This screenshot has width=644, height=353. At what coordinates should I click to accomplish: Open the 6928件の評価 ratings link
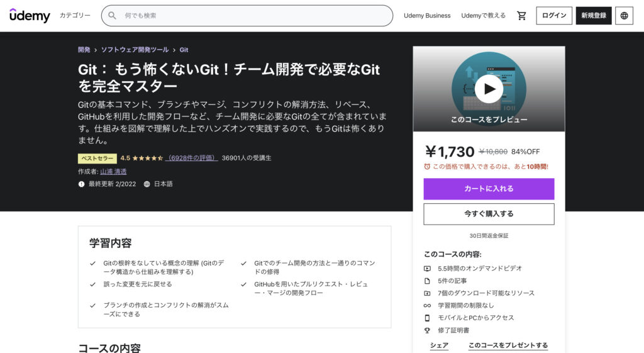click(191, 158)
